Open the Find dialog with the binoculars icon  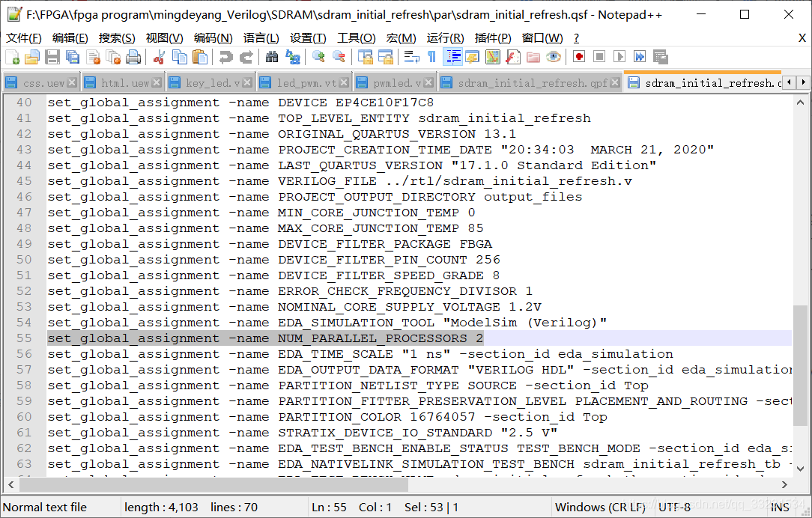[x=272, y=57]
